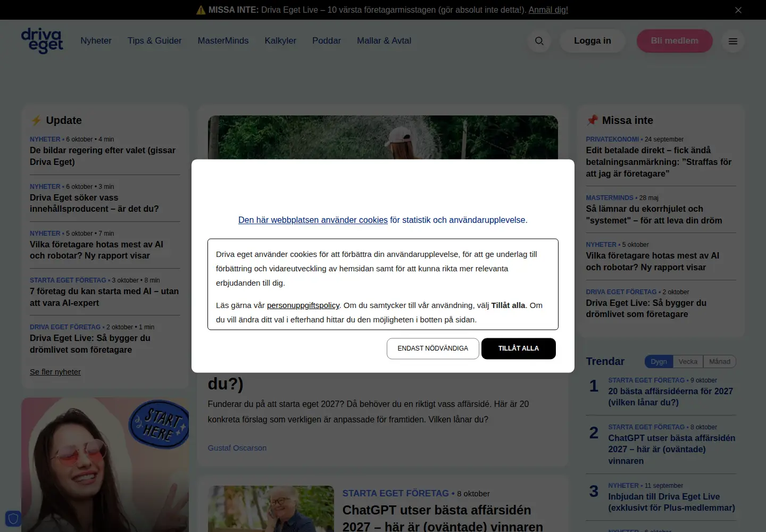The height and width of the screenshot is (532, 766).
Task: Open Se fler nyheter link
Action: click(x=55, y=372)
